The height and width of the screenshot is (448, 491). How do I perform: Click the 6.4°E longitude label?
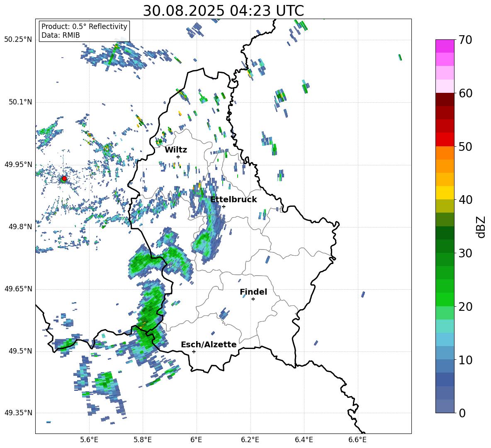(x=304, y=440)
